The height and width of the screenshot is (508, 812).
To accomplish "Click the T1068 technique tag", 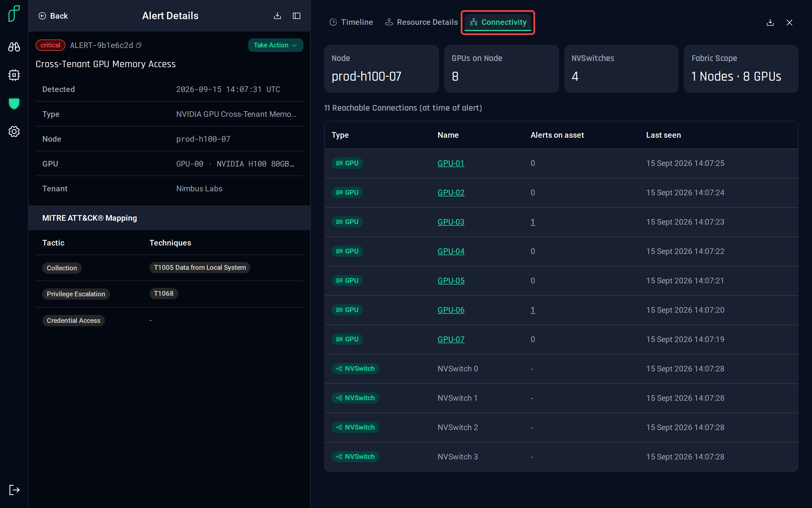I will pyautogui.click(x=164, y=293).
